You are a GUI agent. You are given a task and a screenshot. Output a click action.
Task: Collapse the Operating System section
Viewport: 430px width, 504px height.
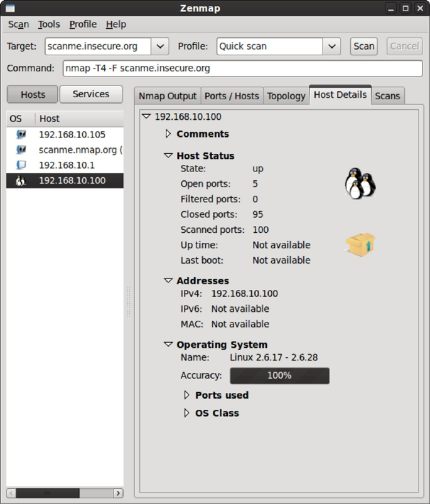coord(168,344)
